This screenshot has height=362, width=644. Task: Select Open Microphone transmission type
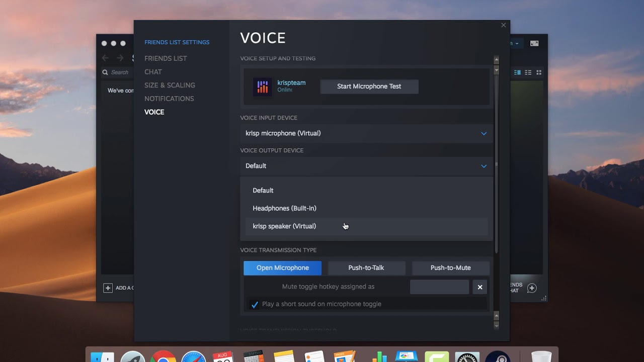(x=283, y=268)
